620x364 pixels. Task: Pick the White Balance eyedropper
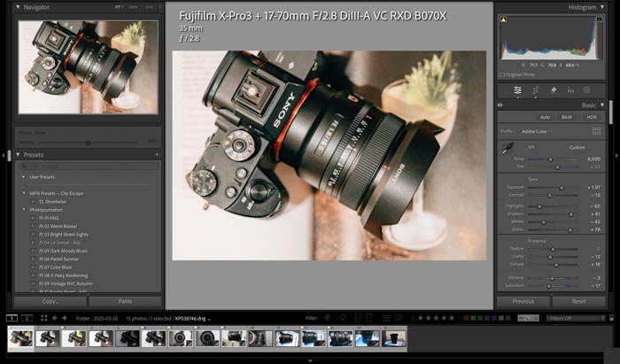(508, 149)
